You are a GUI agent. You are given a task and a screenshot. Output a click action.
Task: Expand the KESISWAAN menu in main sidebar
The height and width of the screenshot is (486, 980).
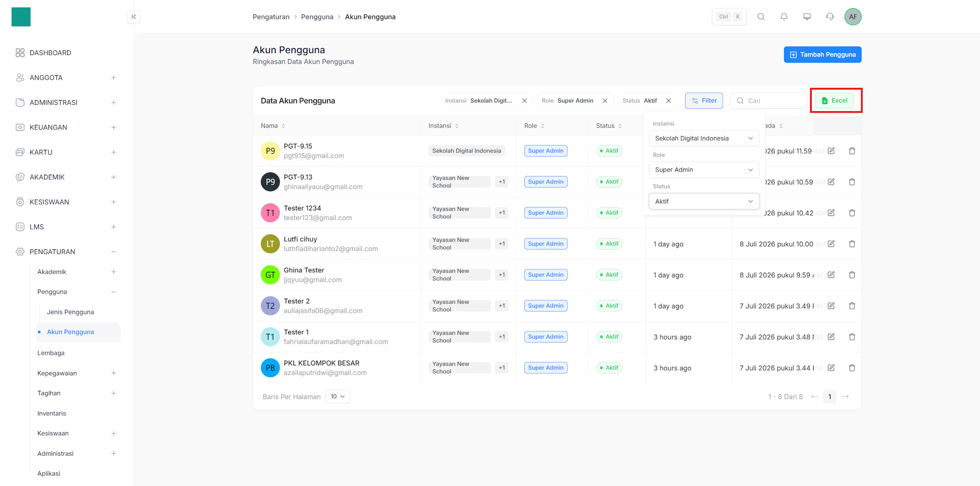click(x=113, y=202)
